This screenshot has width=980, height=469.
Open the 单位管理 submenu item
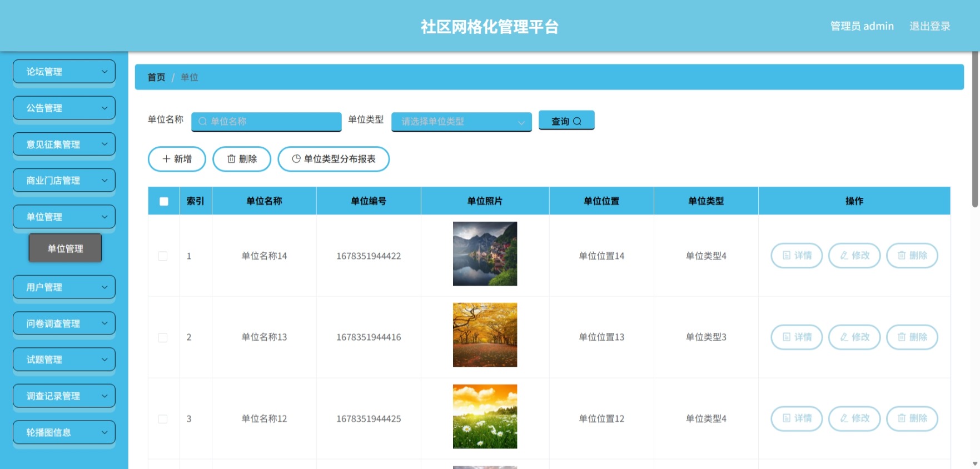[65, 248]
